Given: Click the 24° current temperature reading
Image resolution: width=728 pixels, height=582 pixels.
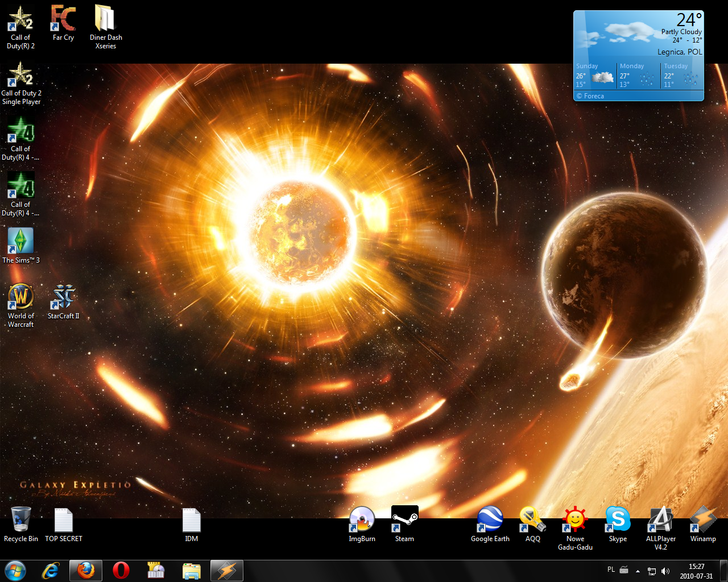Looking at the screenshot, I should pyautogui.click(x=689, y=20).
